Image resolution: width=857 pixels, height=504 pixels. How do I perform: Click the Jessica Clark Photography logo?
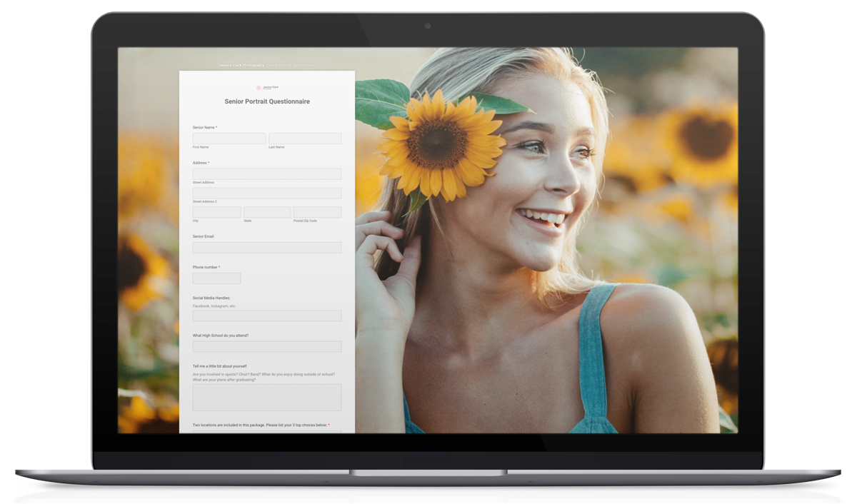[267, 87]
